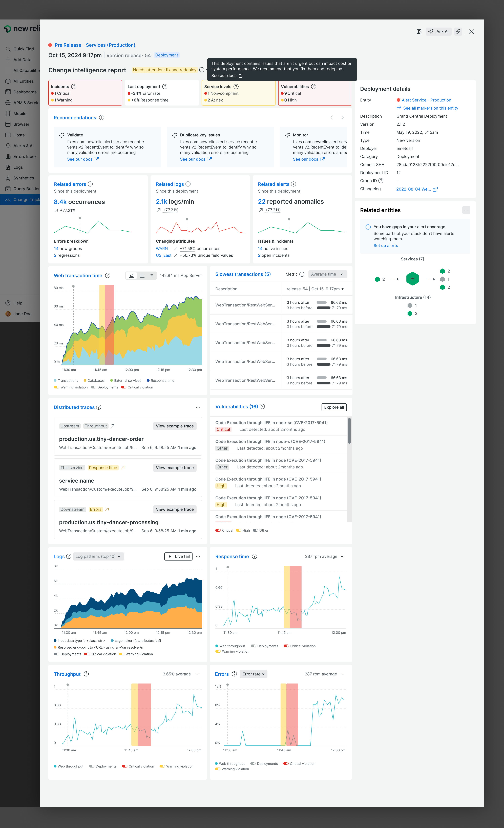This screenshot has width=504, height=828.
Task: Open Quick Find in the sidebar
Action: 20,49
